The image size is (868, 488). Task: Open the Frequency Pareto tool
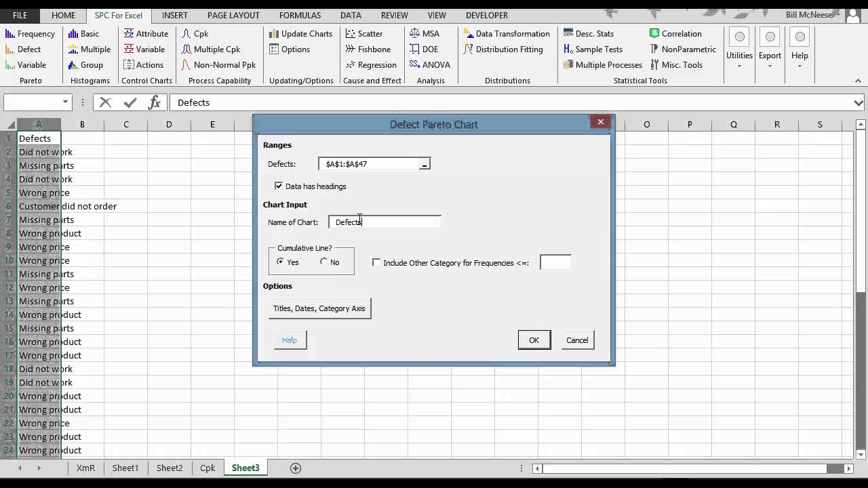tap(30, 33)
